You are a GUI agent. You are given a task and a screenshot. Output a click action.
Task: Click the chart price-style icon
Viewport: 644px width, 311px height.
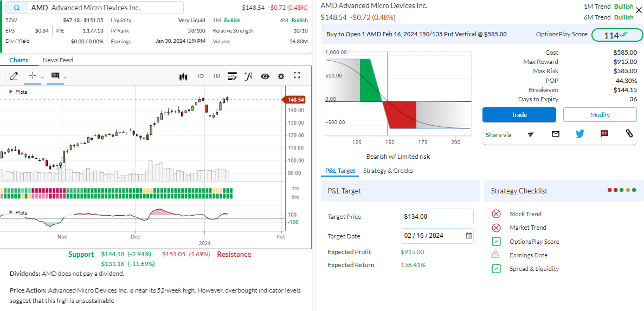233,76
